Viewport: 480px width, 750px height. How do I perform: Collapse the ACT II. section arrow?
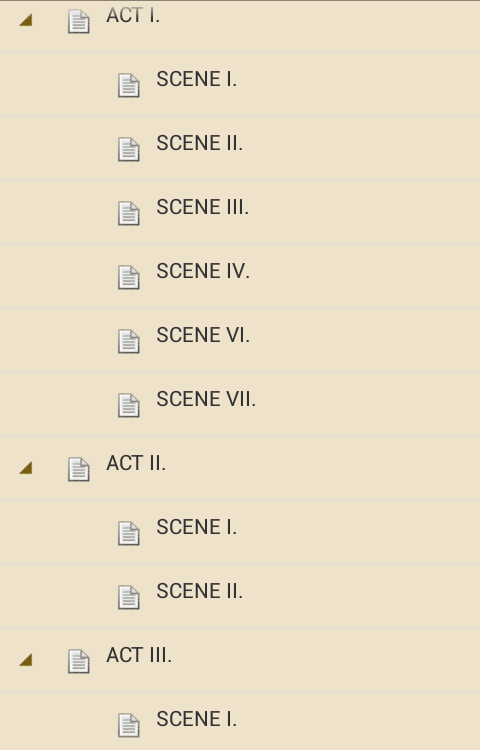point(26,468)
